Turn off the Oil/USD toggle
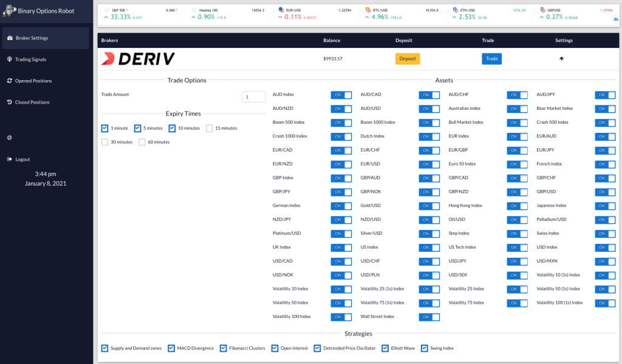622x364 pixels. click(x=518, y=220)
